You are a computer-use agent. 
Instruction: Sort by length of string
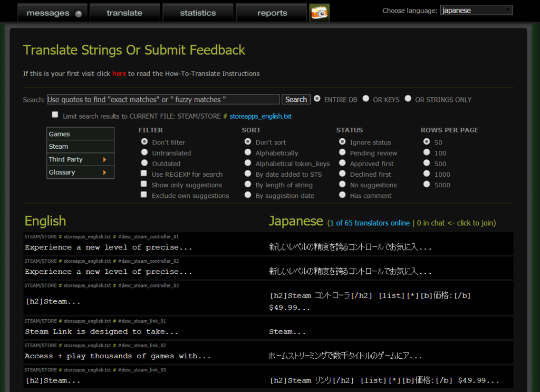(x=248, y=184)
